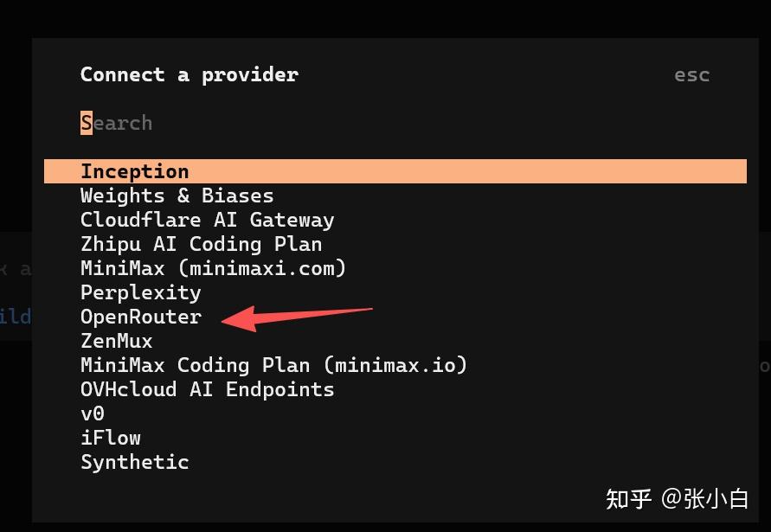Viewport: 771px width, 532px height.
Task: Choose iFlow provider
Action: [110, 438]
